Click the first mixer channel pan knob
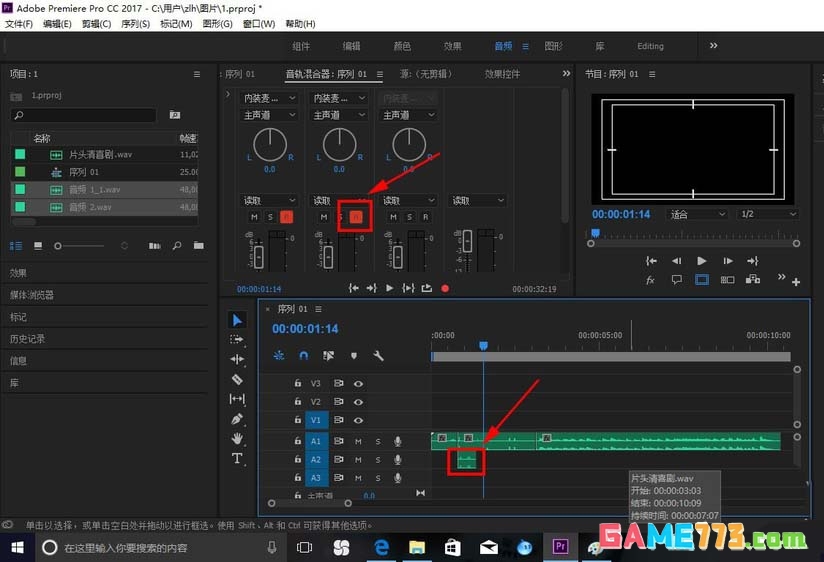This screenshot has width=824, height=562. (270, 145)
